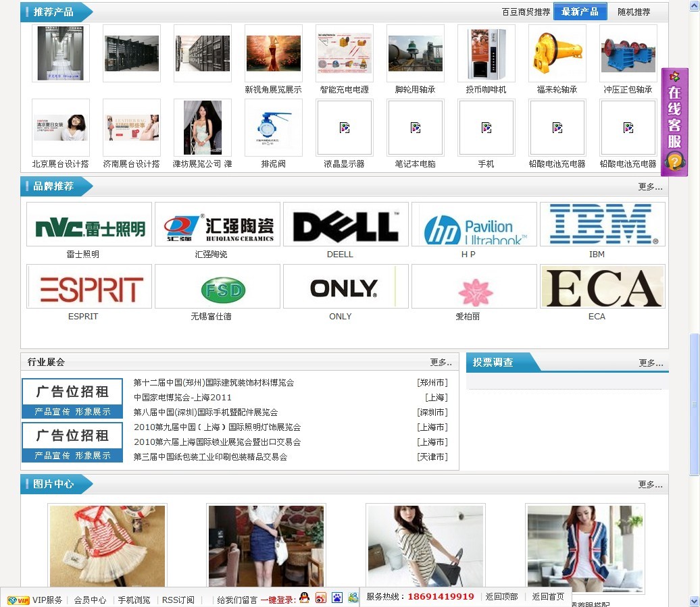
Task: Click the FSD 无锡富仕德 brand logo
Action: (218, 286)
